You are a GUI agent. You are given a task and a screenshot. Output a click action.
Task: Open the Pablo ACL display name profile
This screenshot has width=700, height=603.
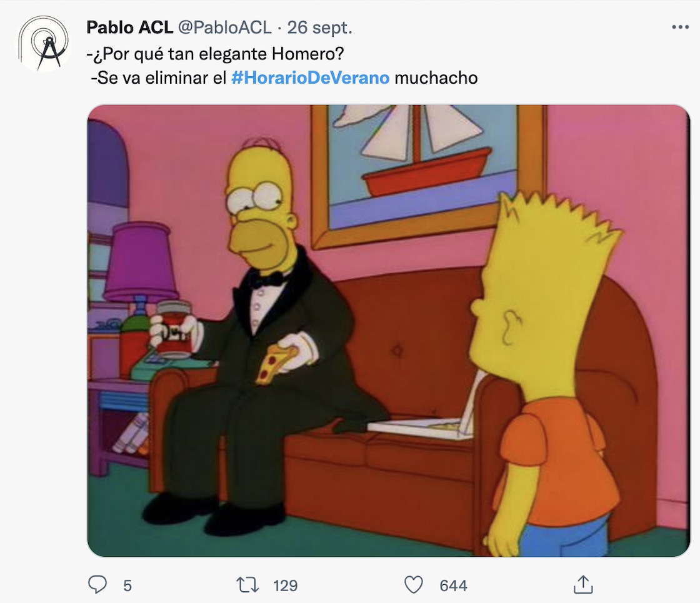[129, 27]
